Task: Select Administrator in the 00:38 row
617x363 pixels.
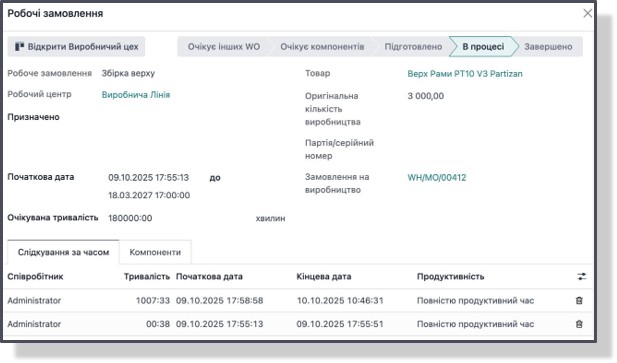Action: point(34,324)
